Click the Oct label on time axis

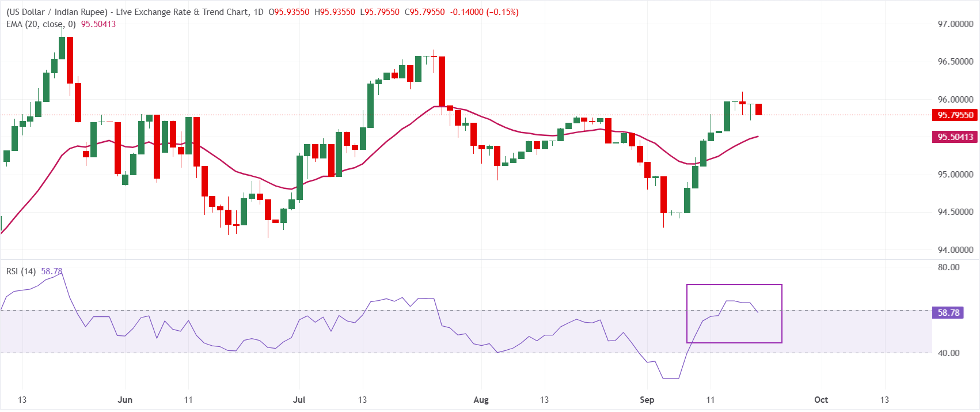pos(821,400)
